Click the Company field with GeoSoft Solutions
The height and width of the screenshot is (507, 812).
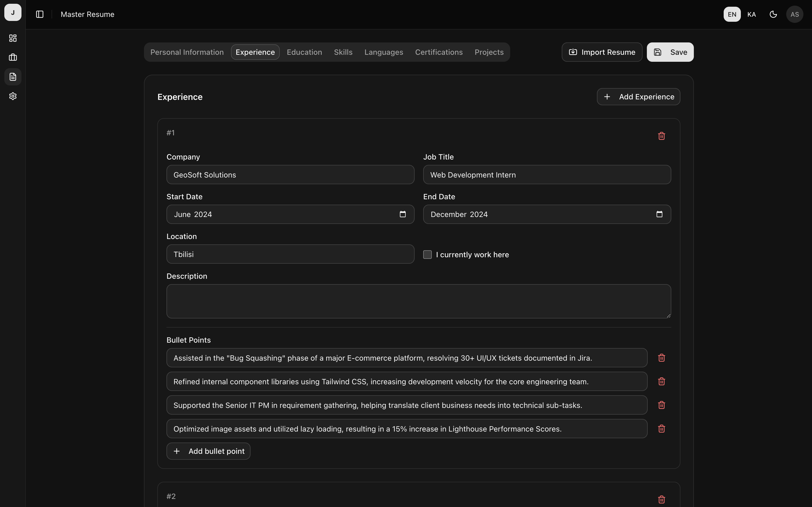coord(290,175)
